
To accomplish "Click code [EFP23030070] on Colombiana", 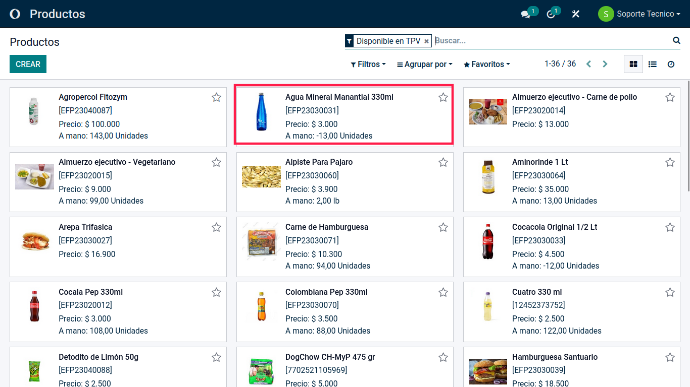I will click(312, 305).
